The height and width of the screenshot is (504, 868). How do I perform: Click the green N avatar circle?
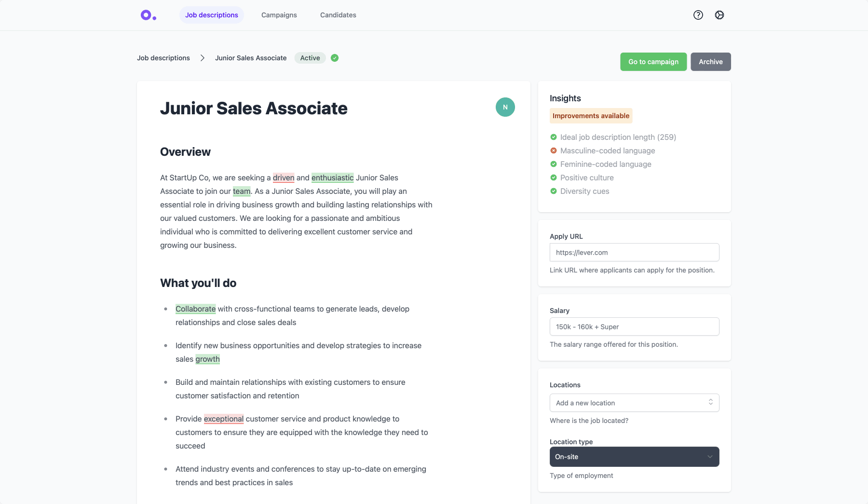point(505,107)
